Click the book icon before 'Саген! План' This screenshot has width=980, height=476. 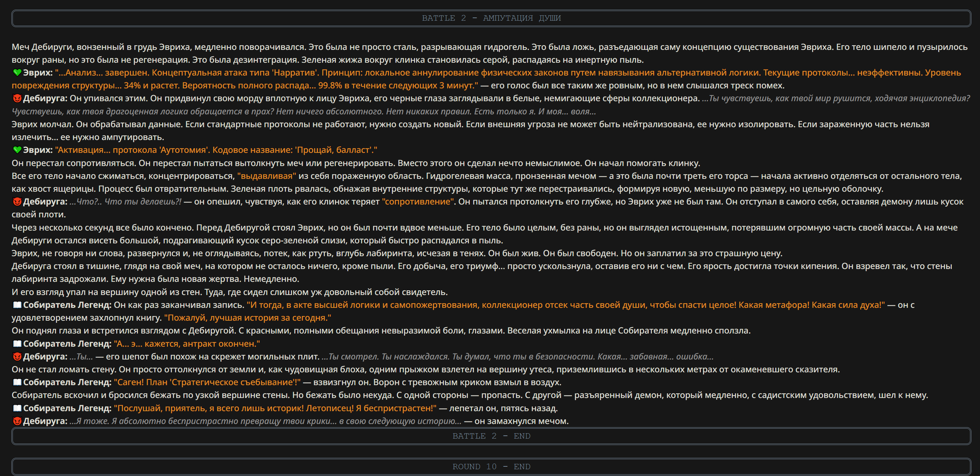pos(17,382)
